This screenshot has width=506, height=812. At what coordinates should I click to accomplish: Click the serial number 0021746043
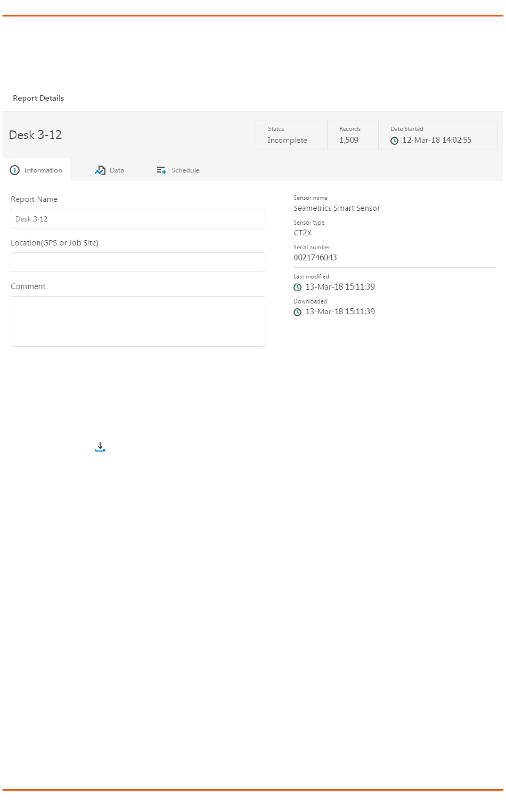315,258
